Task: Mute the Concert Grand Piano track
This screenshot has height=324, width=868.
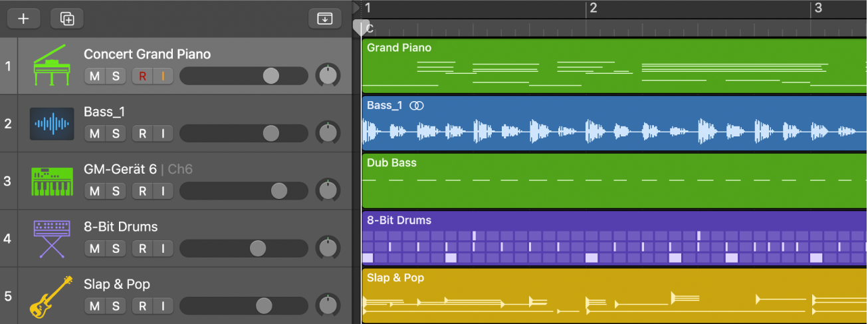Action: tap(95, 76)
